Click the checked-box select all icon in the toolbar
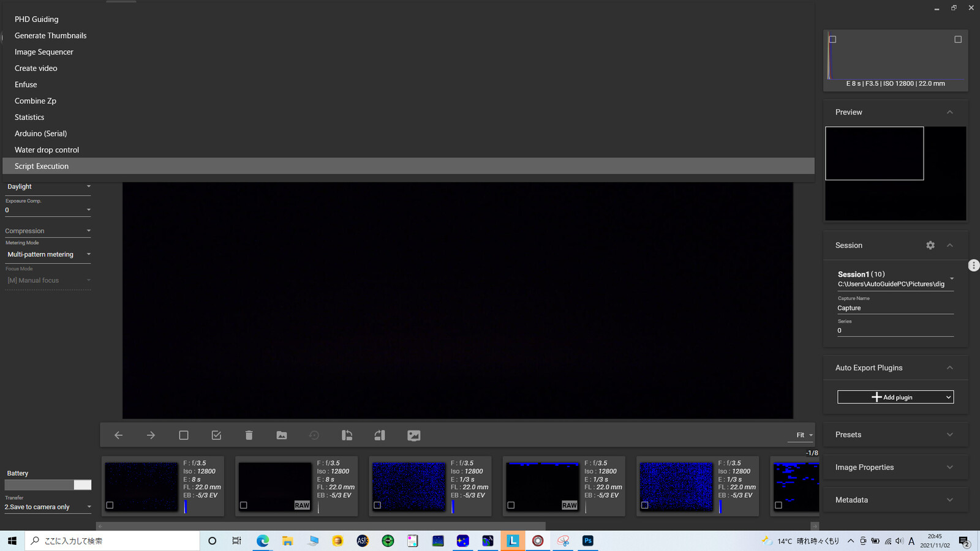Screen dimensions: 980x551 pyautogui.click(x=216, y=435)
